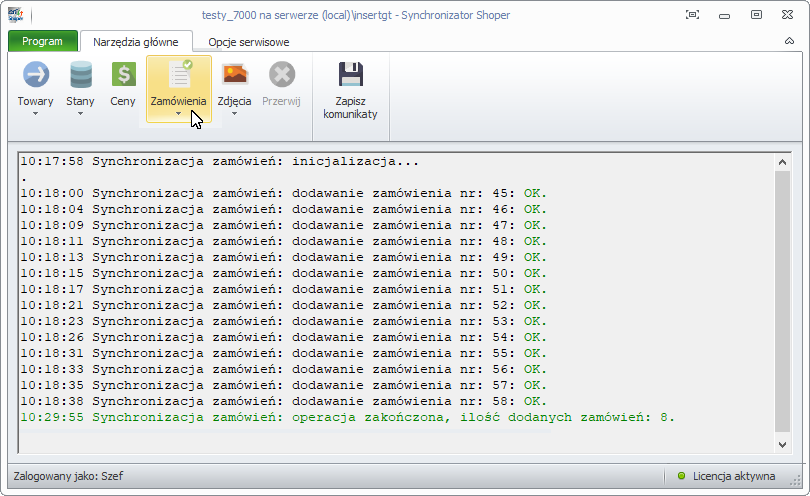Click the Ceny dollar icon
Viewport: 810px width, 496px height.
[x=123, y=74]
